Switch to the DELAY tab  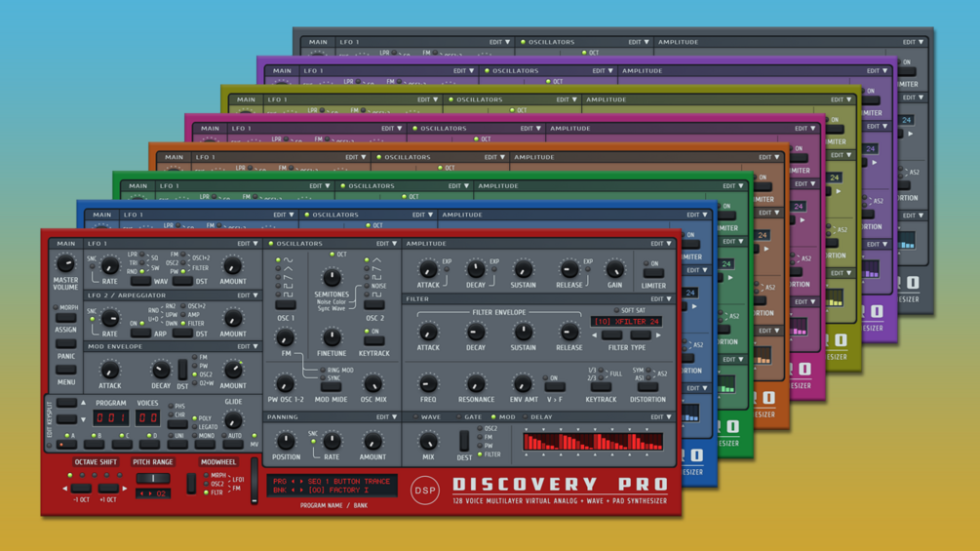[537, 416]
